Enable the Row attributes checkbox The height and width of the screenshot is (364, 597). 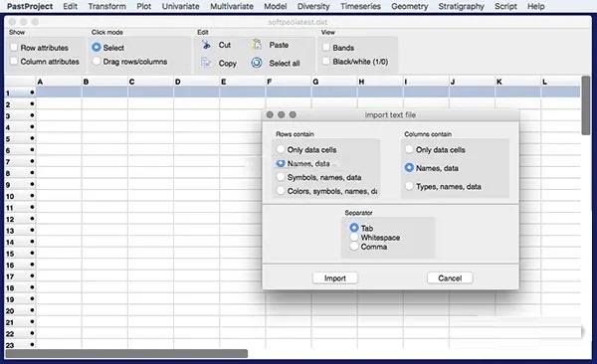(14, 48)
